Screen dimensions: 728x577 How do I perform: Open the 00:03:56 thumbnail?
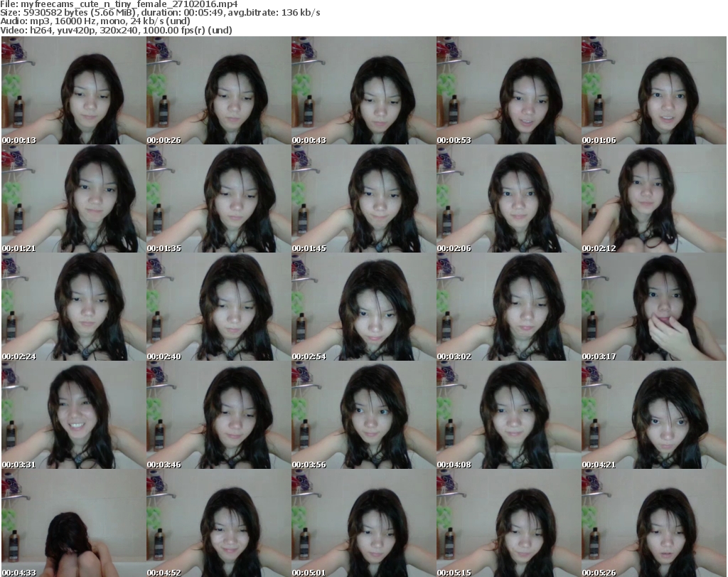(x=363, y=415)
